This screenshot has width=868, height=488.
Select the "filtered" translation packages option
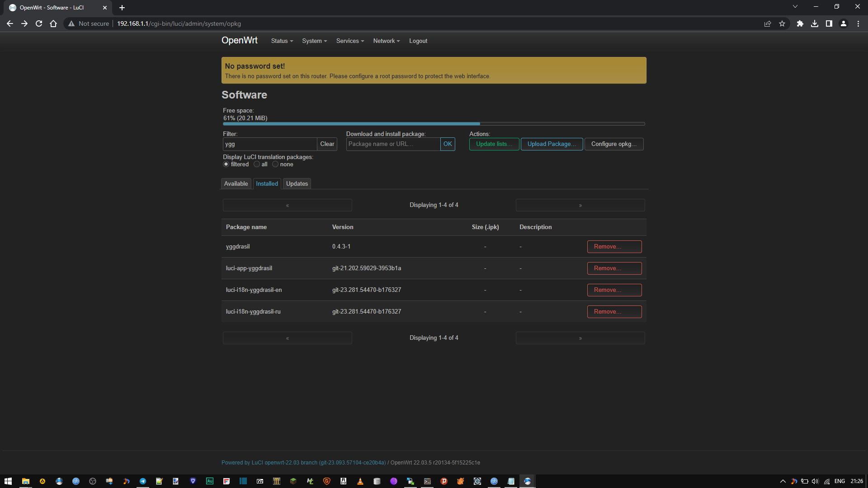[226, 164]
